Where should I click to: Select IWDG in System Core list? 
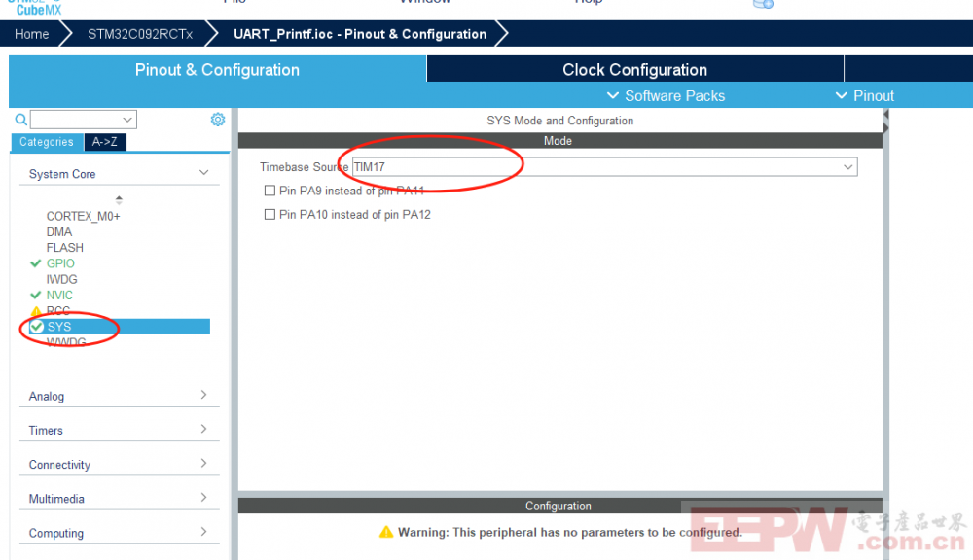pos(61,279)
